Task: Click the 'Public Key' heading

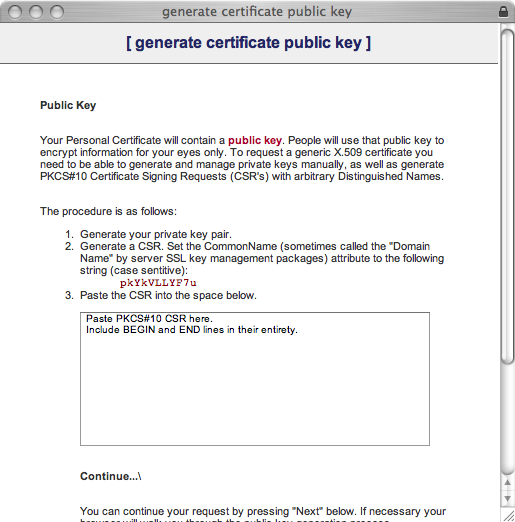Action: [68, 105]
